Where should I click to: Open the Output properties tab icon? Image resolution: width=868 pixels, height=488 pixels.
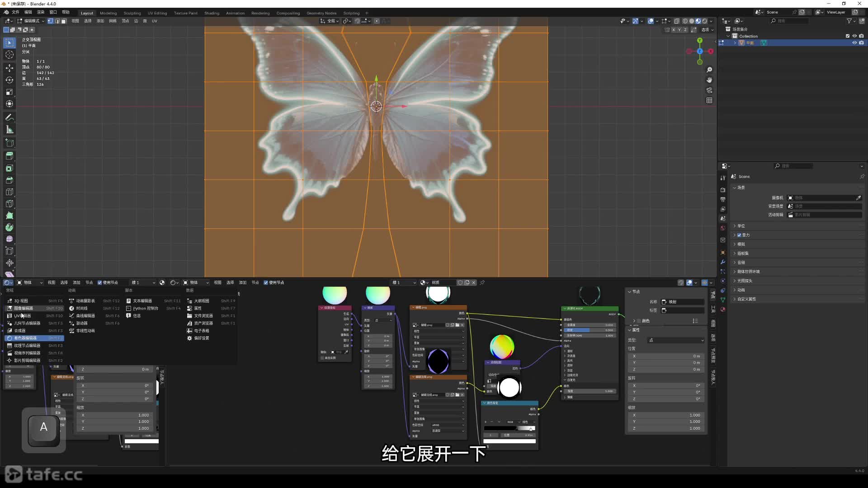723,199
